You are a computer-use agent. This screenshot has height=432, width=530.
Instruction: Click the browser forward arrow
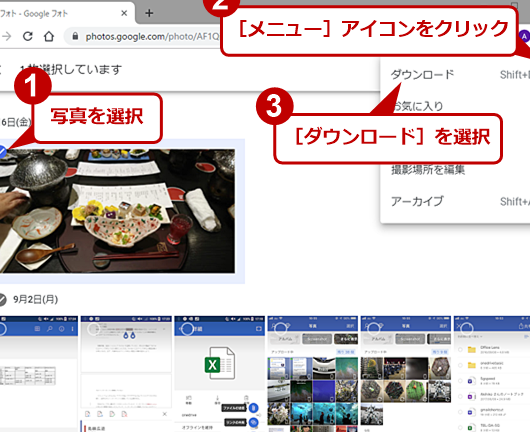click(6, 36)
